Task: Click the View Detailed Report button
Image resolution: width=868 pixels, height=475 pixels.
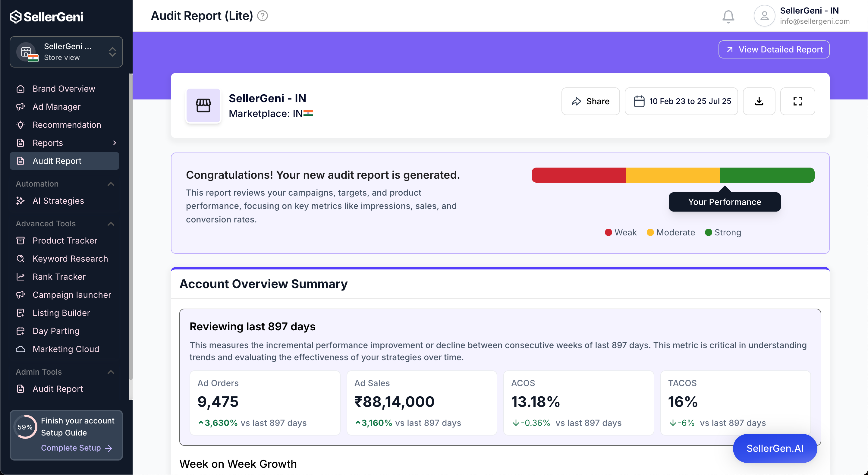Action: pos(774,49)
